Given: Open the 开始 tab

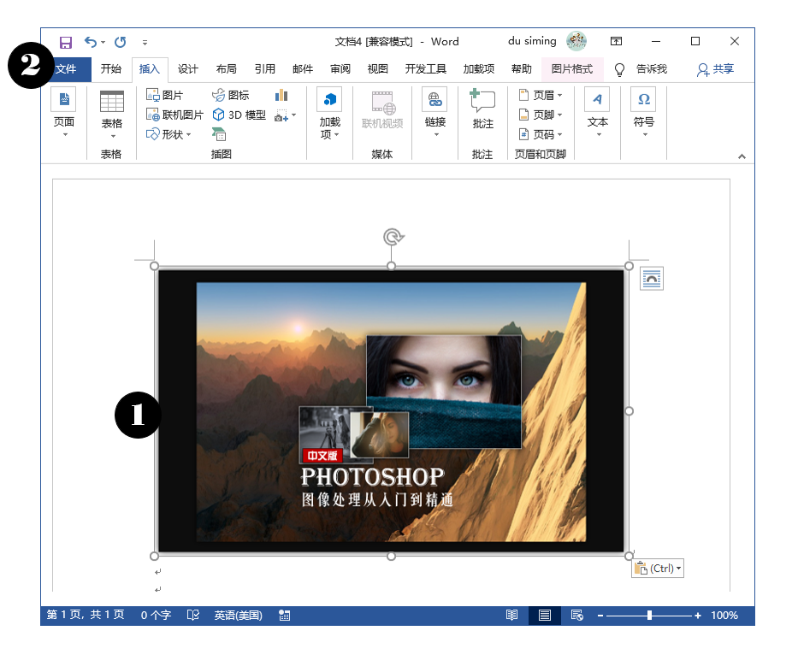Looking at the screenshot, I should pos(111,69).
